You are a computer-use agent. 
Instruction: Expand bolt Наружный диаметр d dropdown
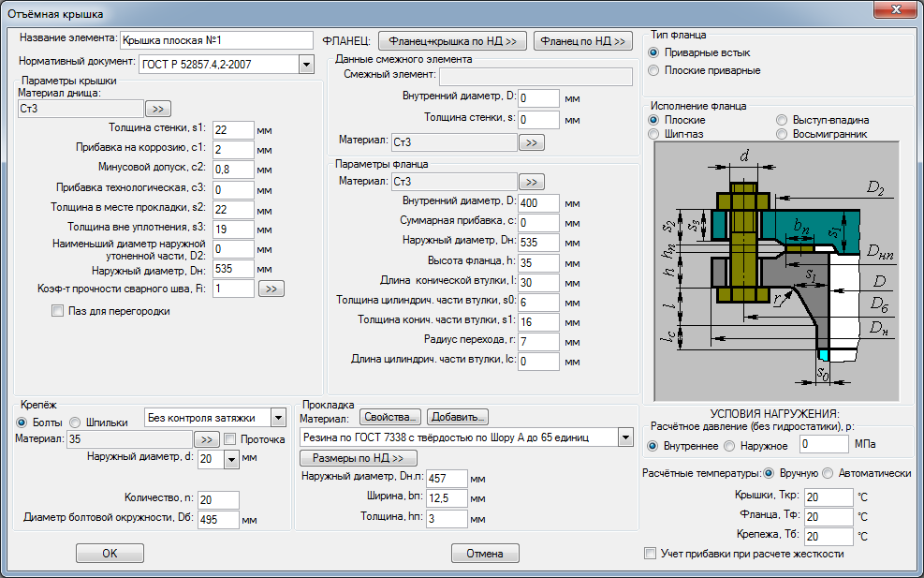(231, 459)
